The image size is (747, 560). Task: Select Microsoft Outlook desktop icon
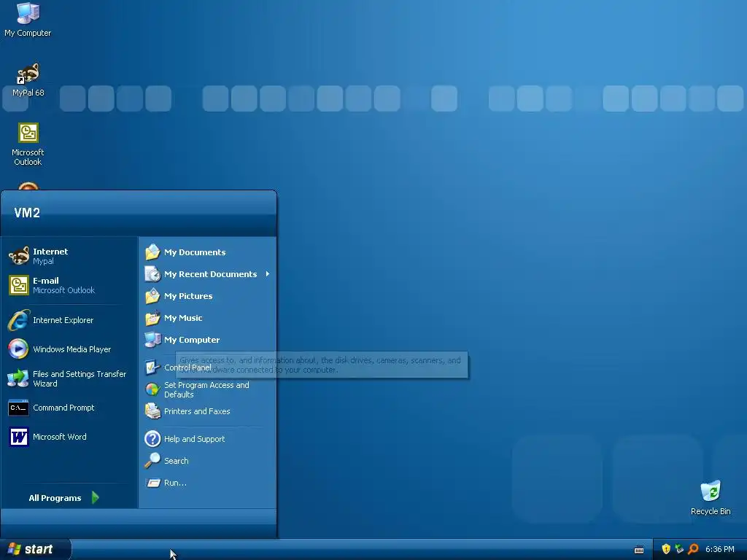tap(28, 144)
